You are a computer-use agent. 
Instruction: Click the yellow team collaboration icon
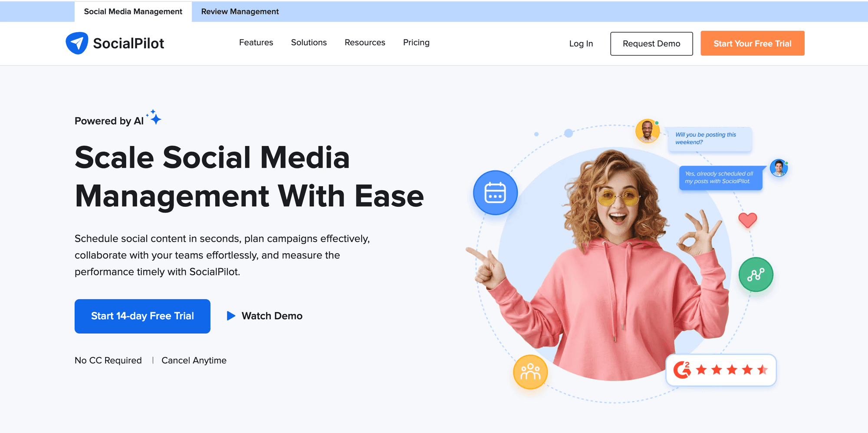coord(530,372)
